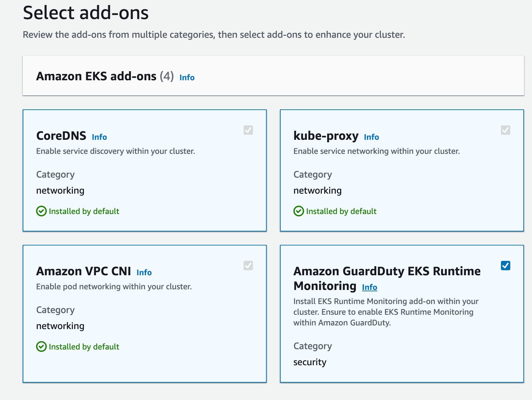Uncheck Amazon GuardDuty EKS Runtime Monitoring
Screen dimensions: 532x400
coord(506,266)
